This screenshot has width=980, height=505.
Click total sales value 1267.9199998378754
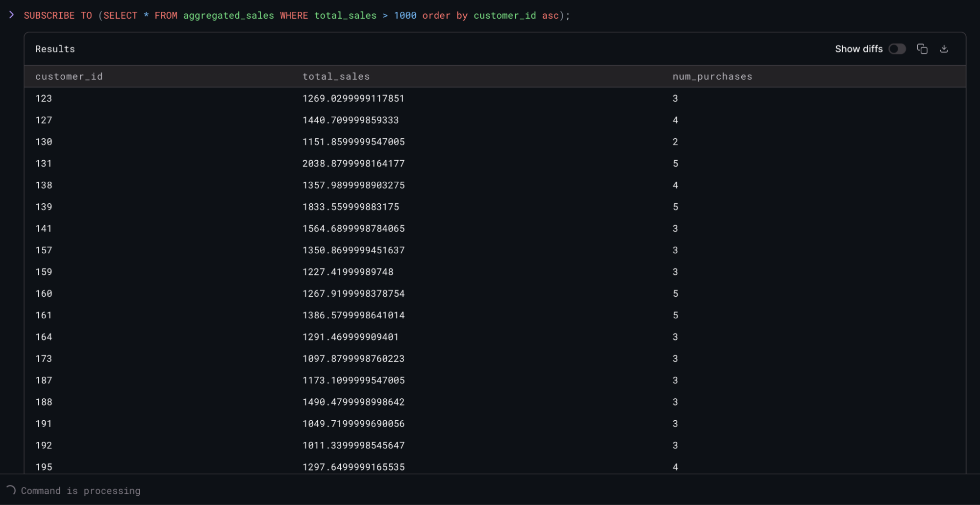click(x=353, y=293)
